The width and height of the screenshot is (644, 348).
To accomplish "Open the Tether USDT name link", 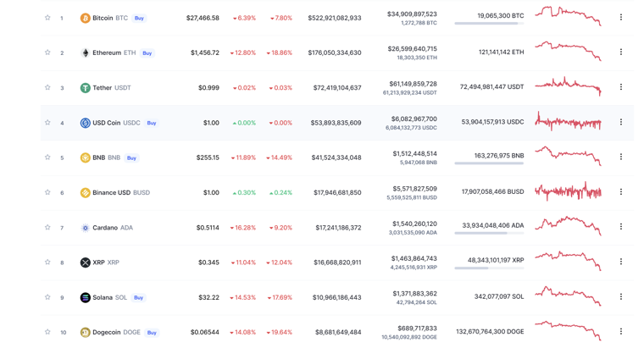I will tap(112, 88).
